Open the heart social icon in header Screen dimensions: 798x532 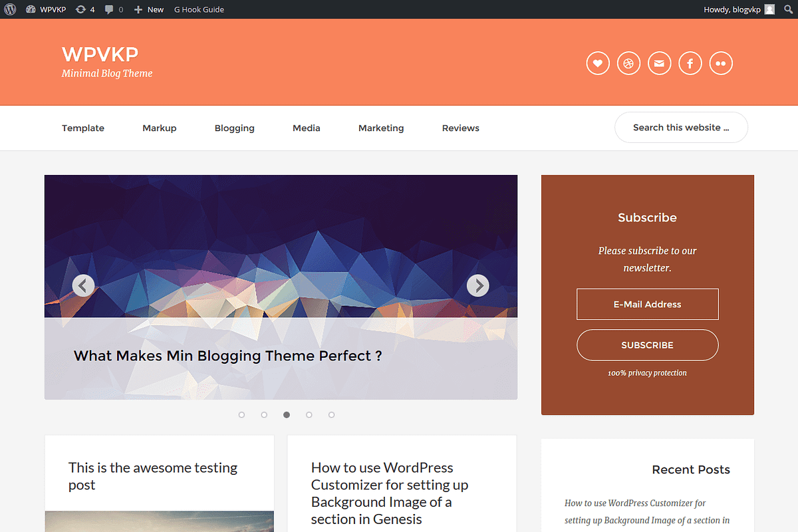tap(598, 63)
